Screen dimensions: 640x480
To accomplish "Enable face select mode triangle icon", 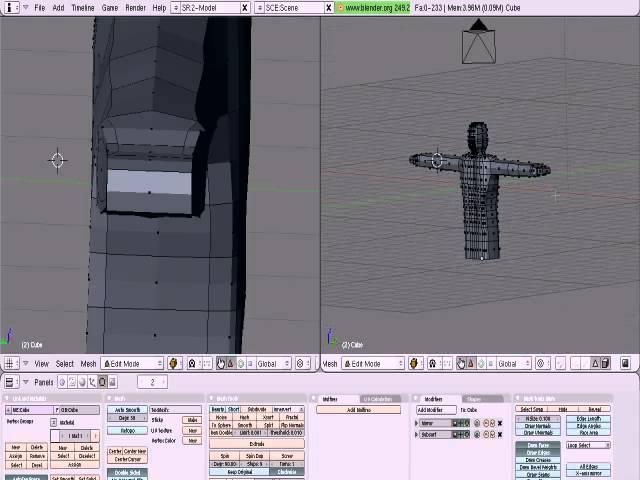I will pyautogui.click(x=596, y=363).
